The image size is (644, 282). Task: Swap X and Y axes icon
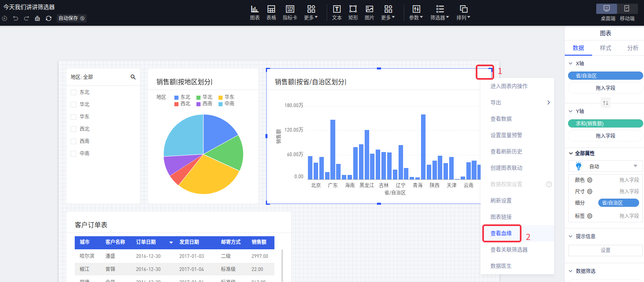[x=606, y=103]
